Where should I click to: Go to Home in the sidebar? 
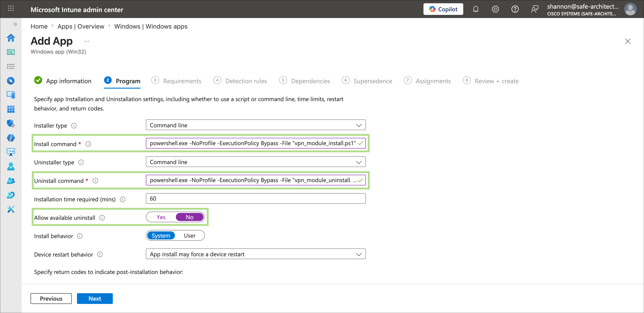pyautogui.click(x=11, y=38)
